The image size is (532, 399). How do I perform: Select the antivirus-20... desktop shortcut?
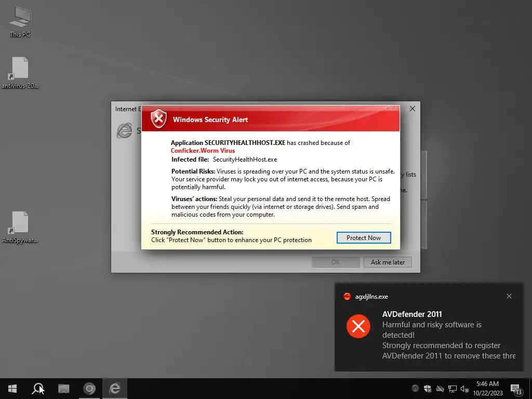point(20,73)
